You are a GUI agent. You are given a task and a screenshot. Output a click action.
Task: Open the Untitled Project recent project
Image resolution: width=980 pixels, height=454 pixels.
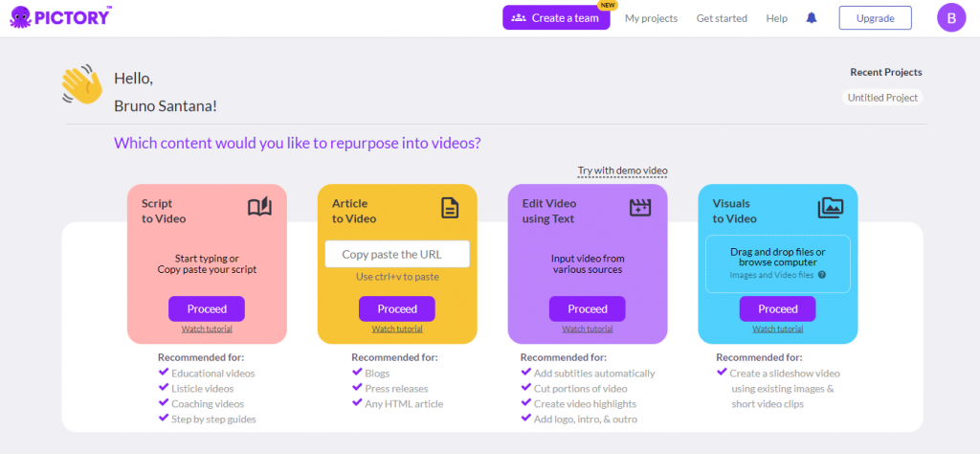[x=882, y=97]
